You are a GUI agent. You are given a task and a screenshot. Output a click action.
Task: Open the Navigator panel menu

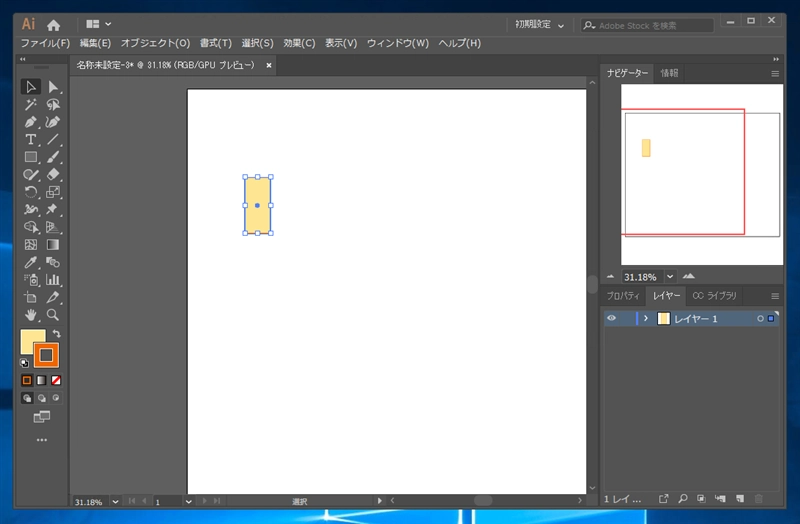775,74
